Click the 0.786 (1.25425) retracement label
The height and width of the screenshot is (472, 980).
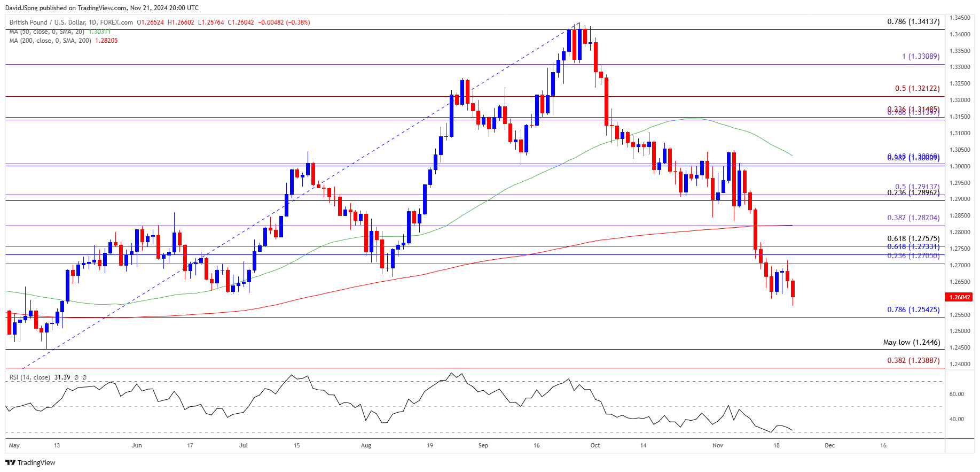click(913, 310)
